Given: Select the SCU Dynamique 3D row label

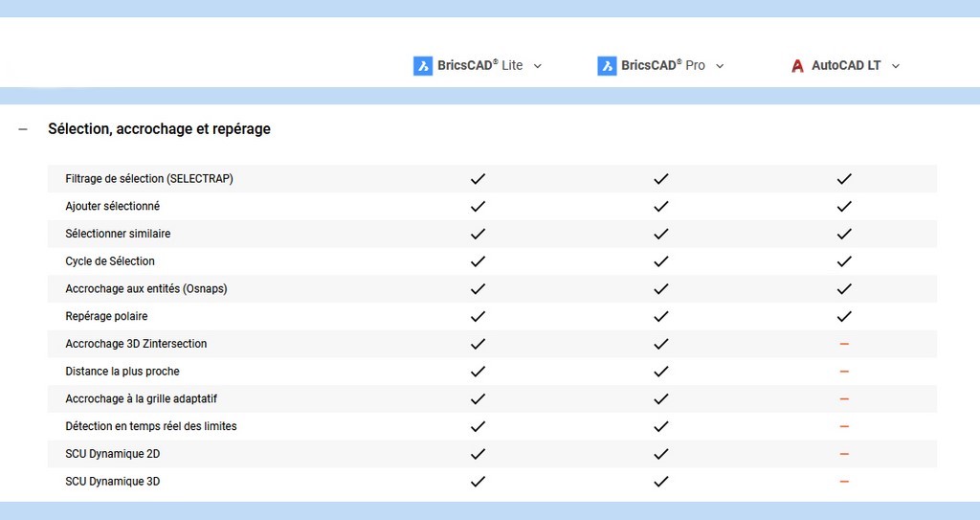Looking at the screenshot, I should coord(113,481).
